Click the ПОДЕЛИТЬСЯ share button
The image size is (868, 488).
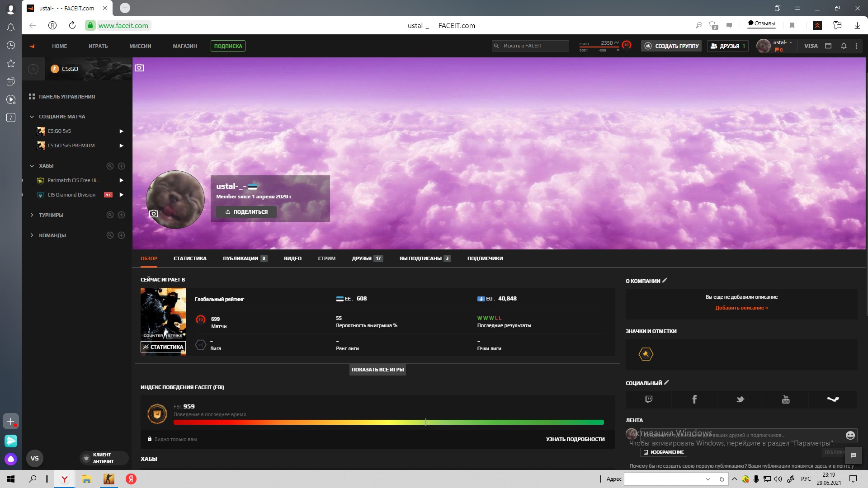(x=246, y=212)
